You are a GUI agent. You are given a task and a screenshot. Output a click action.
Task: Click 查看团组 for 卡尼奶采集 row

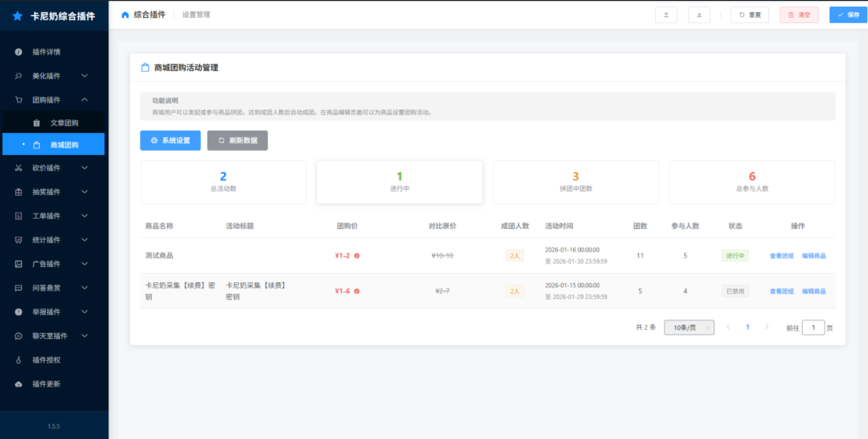point(782,292)
